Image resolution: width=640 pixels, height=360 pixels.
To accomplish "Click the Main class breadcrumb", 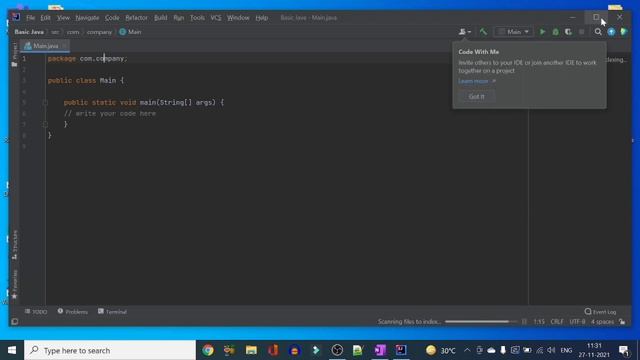I will point(130,32).
